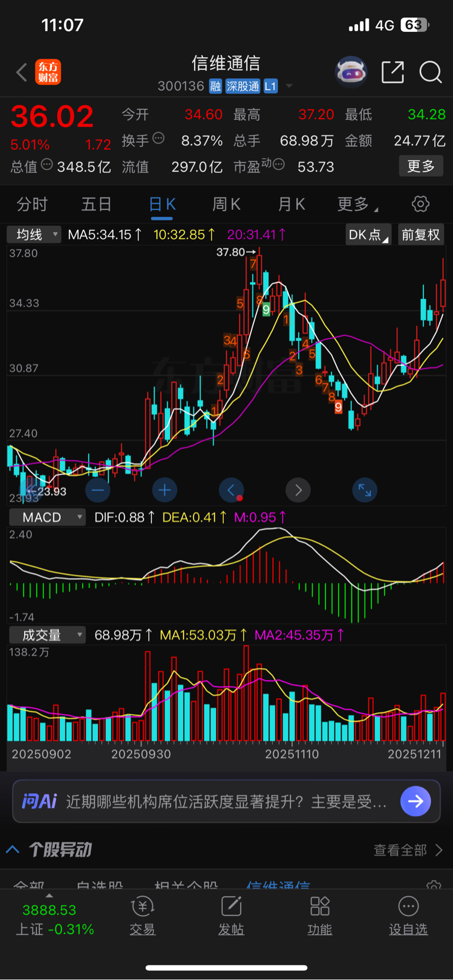Tap the 37.80 high price marker
Image resolution: width=453 pixels, height=980 pixels.
tap(236, 252)
